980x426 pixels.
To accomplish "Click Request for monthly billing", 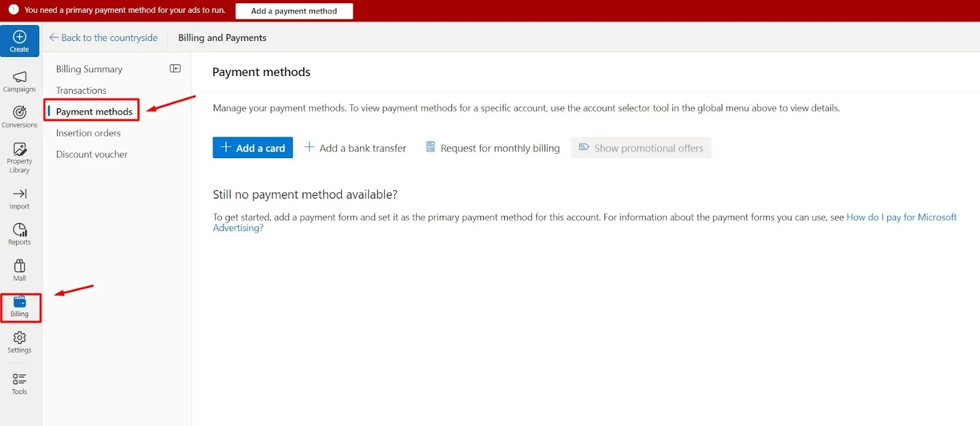I will tap(493, 148).
